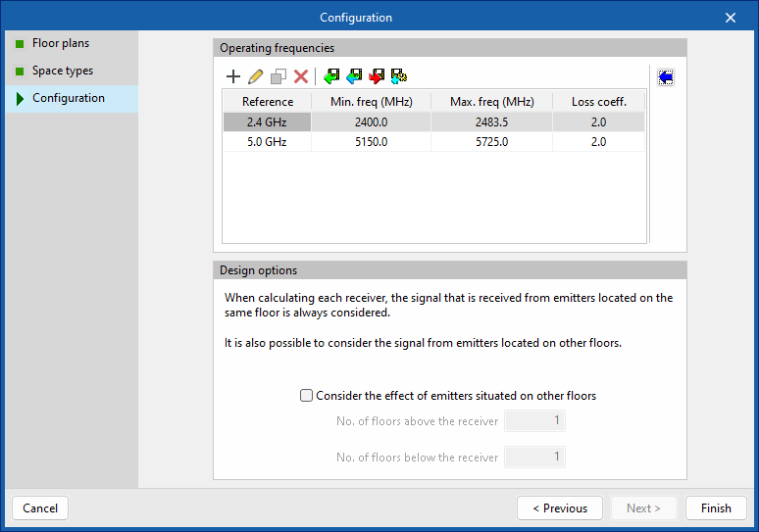The width and height of the screenshot is (759, 532).
Task: Click the floors below the receiver field
Action: coord(534,457)
